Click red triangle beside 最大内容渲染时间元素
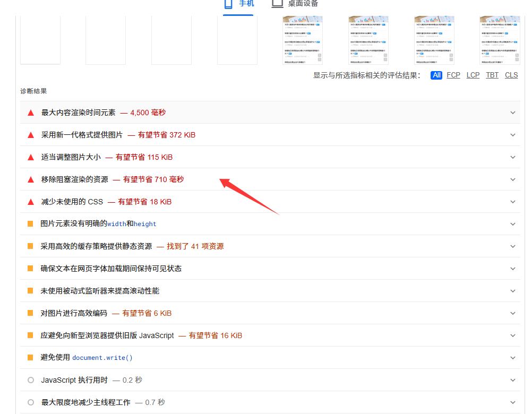Image resolution: width=532 pixels, height=414 pixels. pos(31,113)
